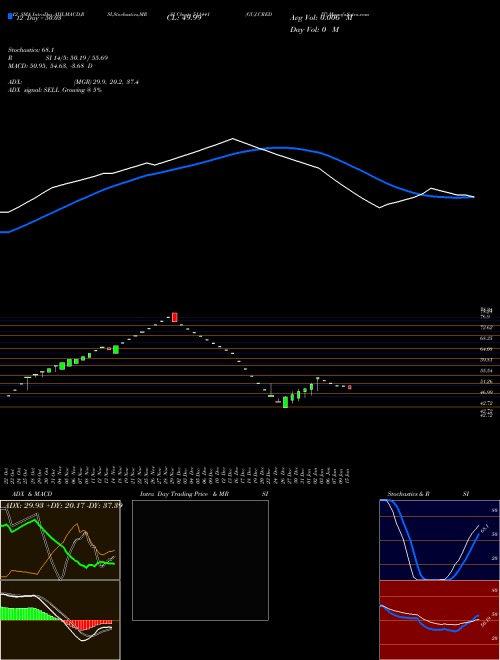Click 'ADX signal: SELL Growing @ 5%' text
Screen dimensions: 500x660
point(55,90)
